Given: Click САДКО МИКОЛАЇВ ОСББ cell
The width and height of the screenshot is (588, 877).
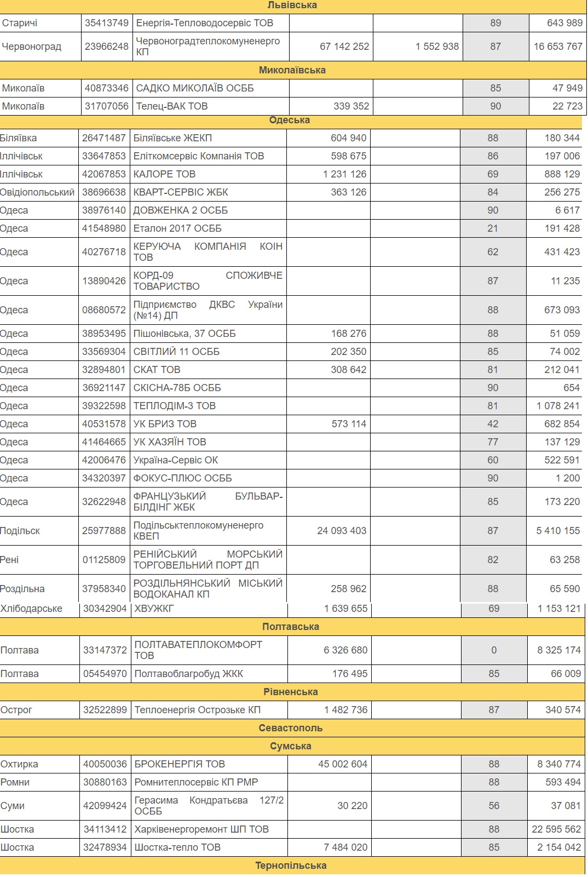Looking at the screenshot, I should click(x=211, y=88).
